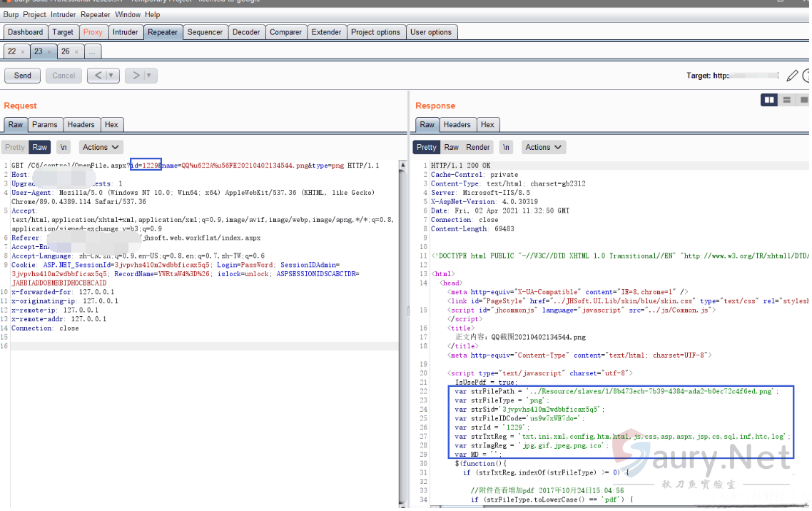Image resolution: width=812 pixels, height=511 pixels.
Task: Go back to previous request arrow
Action: click(98, 76)
